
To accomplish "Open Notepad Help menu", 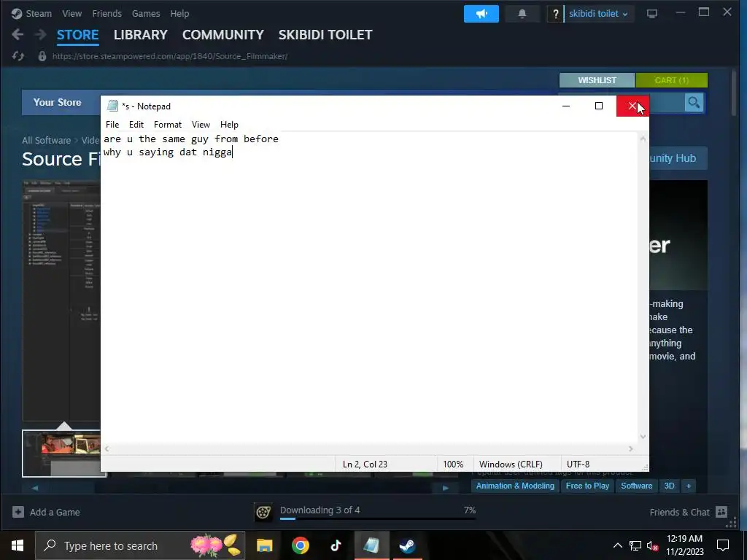I will pos(229,124).
